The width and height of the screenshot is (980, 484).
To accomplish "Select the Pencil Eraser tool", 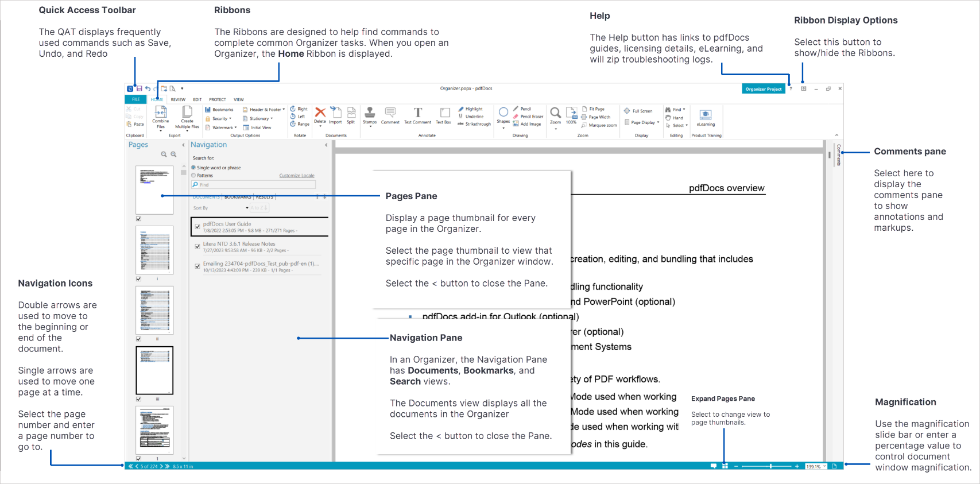I will click(528, 117).
